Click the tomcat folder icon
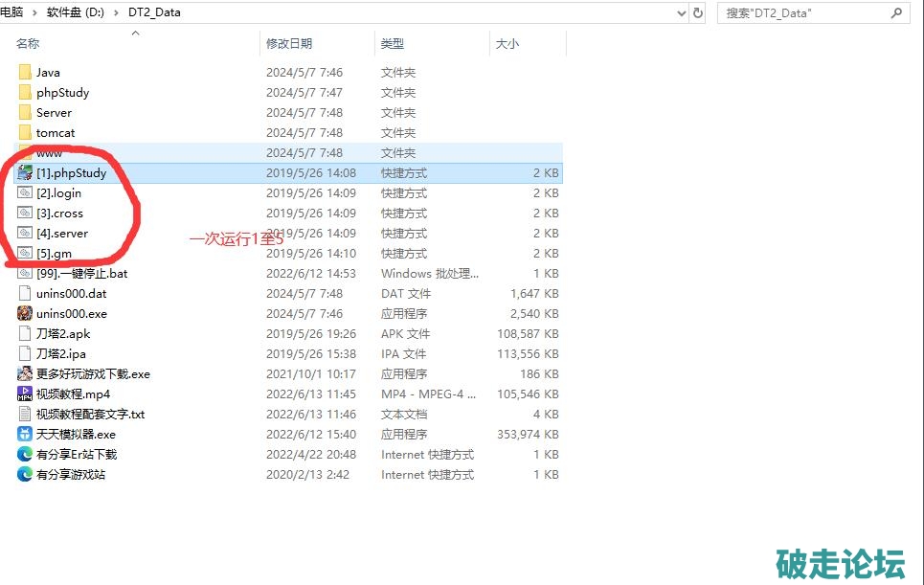 point(25,133)
